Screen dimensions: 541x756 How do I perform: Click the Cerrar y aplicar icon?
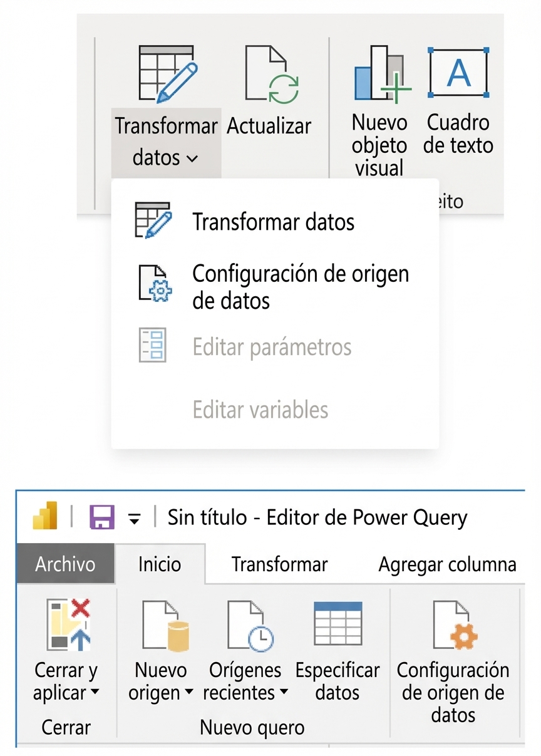(x=69, y=624)
